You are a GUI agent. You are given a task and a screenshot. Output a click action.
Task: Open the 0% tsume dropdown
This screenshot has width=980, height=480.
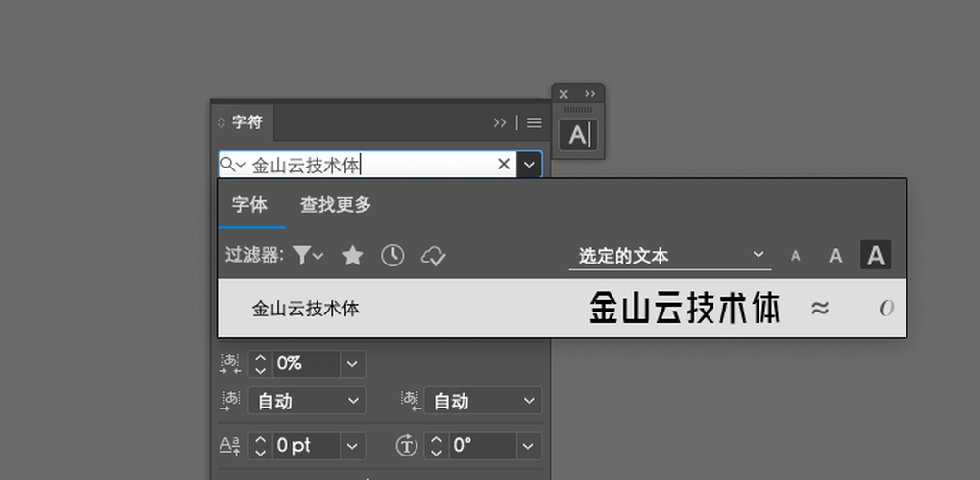click(353, 363)
